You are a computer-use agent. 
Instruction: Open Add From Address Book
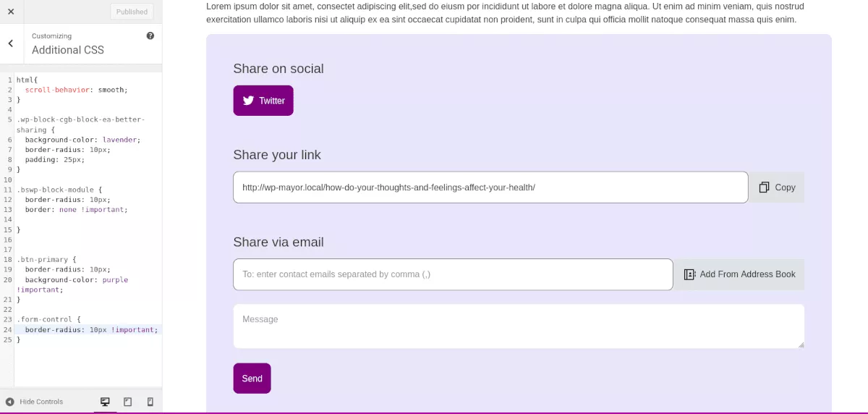point(739,275)
